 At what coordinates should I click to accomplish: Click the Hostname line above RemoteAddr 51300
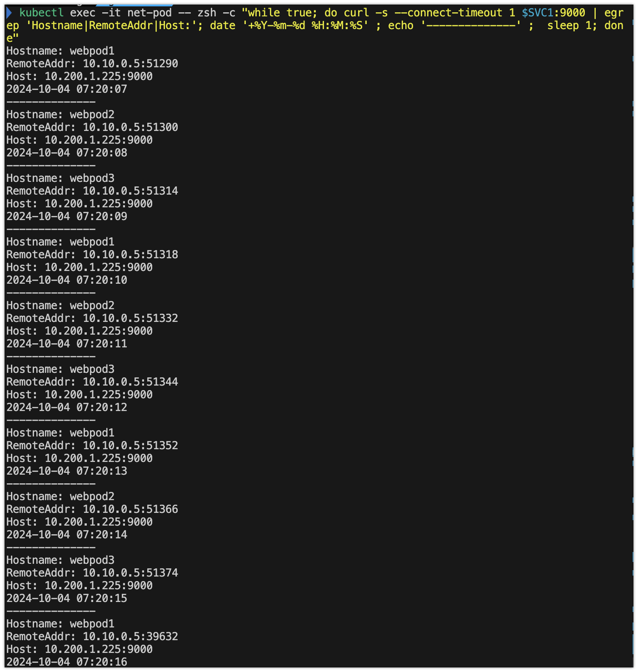point(60,115)
